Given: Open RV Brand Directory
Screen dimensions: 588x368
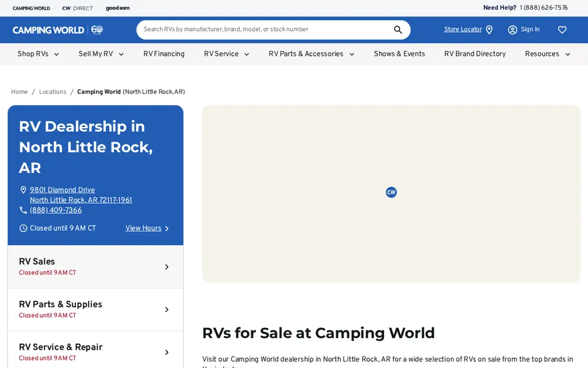Looking at the screenshot, I should [475, 54].
